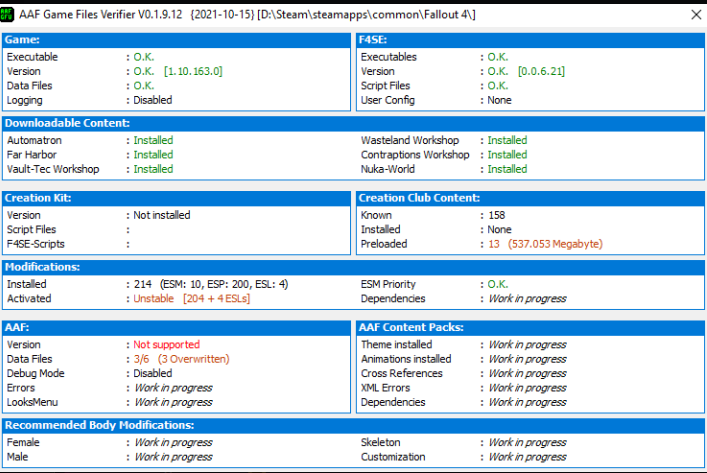The width and height of the screenshot is (707, 473).
Task: Click the 'Downloadable Content:' section header
Action: (354, 123)
